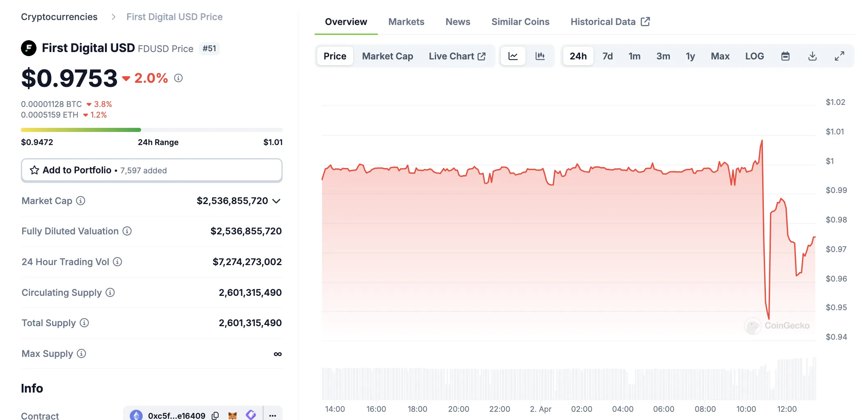Image resolution: width=868 pixels, height=420 pixels.
Task: Switch to the Markets tab
Action: tap(406, 21)
